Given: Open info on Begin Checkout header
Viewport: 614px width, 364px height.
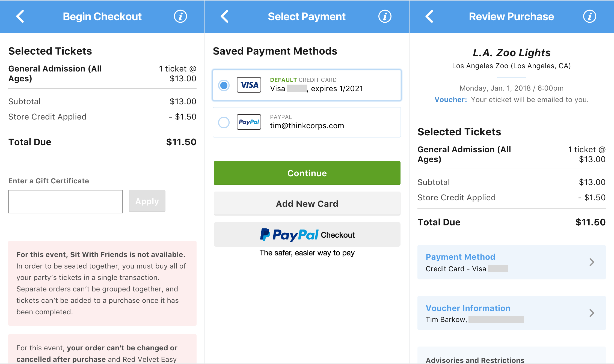Looking at the screenshot, I should [180, 16].
